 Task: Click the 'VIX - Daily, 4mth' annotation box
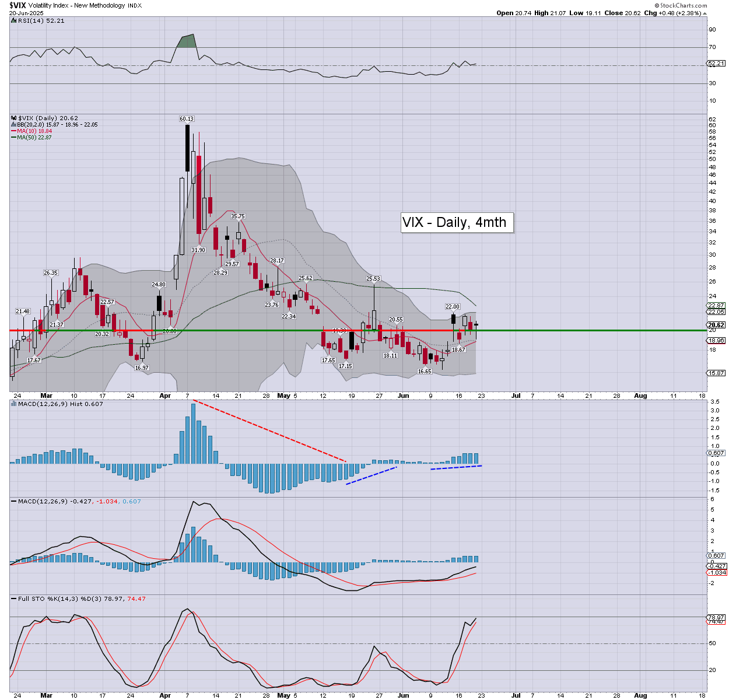coord(457,222)
